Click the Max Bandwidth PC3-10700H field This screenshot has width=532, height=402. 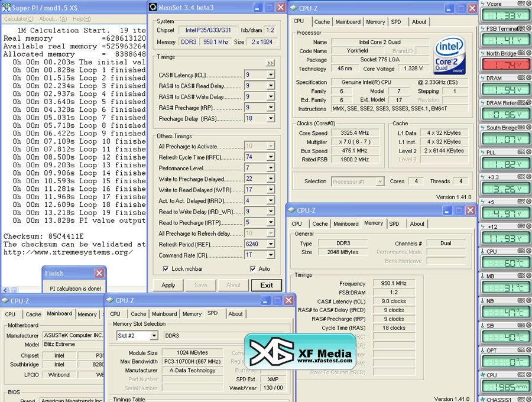coord(192,362)
